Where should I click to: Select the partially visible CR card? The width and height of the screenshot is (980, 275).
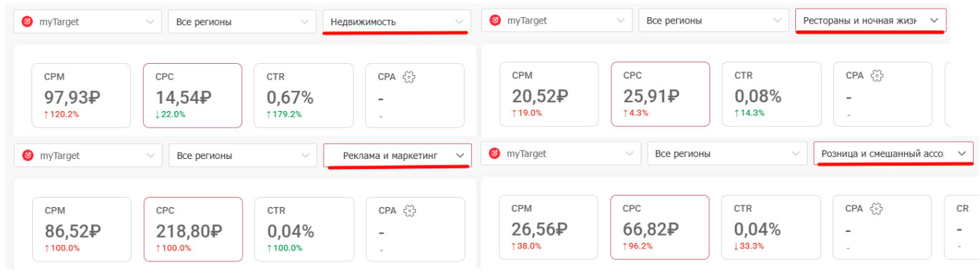tap(961, 227)
